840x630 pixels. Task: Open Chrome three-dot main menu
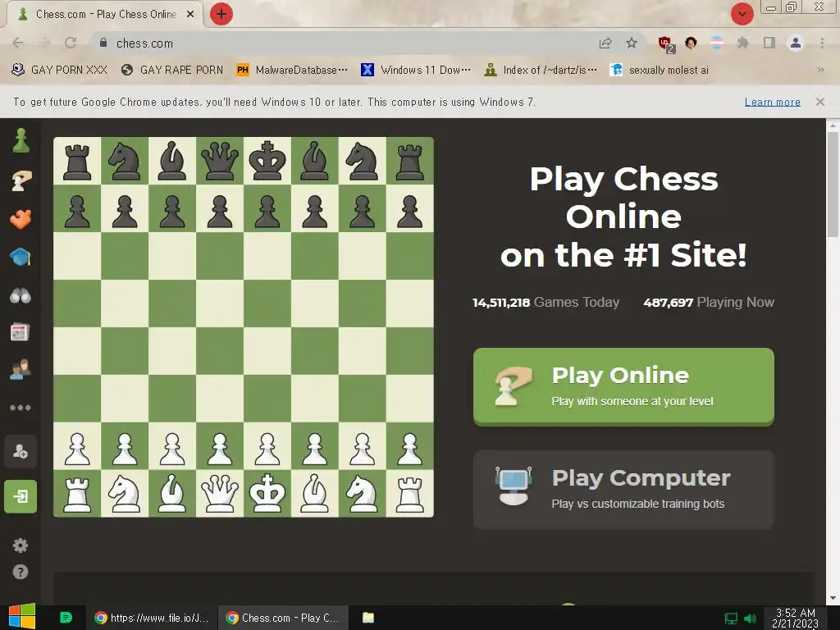822,43
